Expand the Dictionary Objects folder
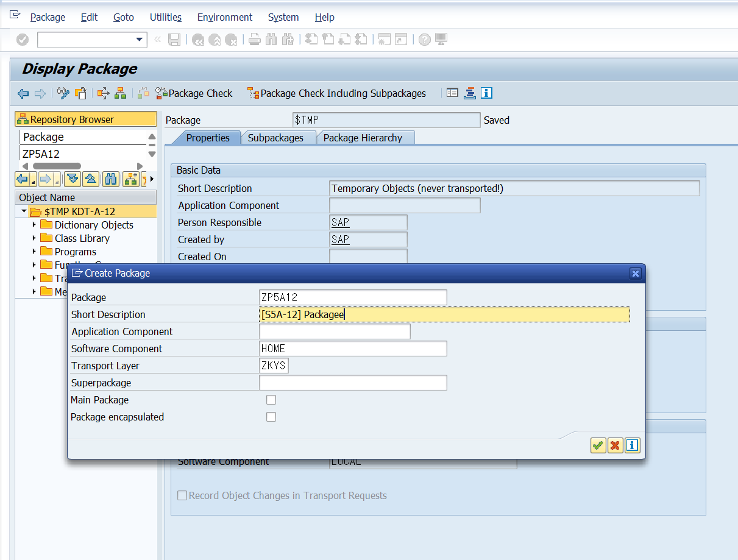 tap(34, 225)
